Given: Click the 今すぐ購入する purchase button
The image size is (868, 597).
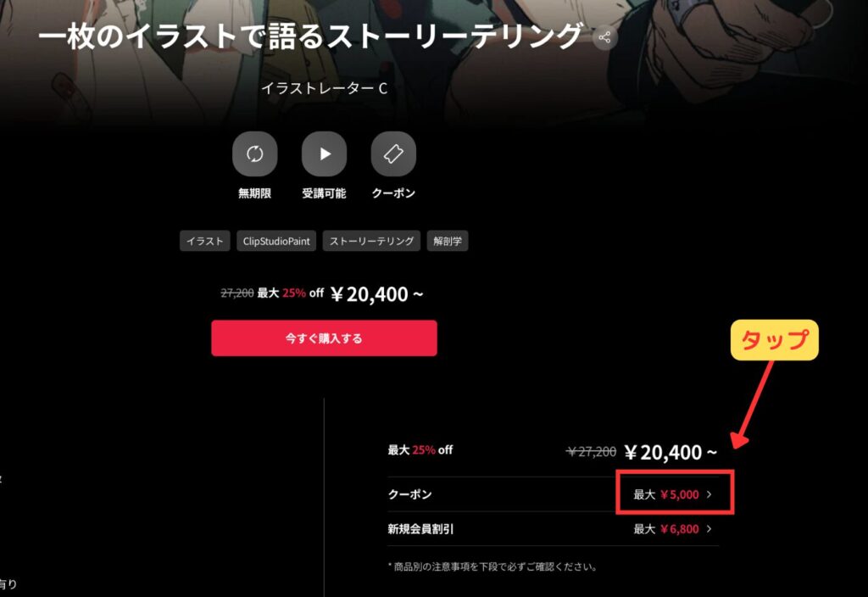Looking at the screenshot, I should 324,338.
